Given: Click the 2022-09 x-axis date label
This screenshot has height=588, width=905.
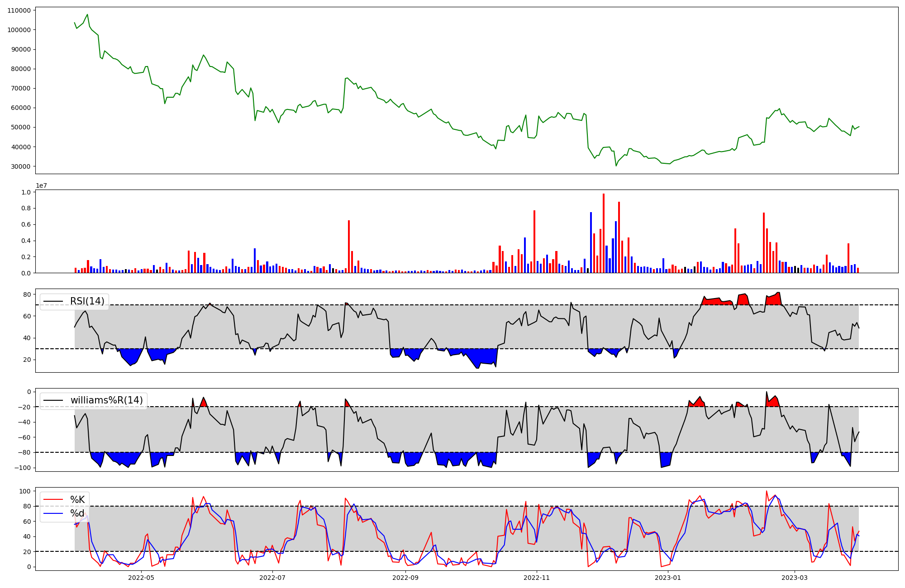Looking at the screenshot, I should click(405, 578).
